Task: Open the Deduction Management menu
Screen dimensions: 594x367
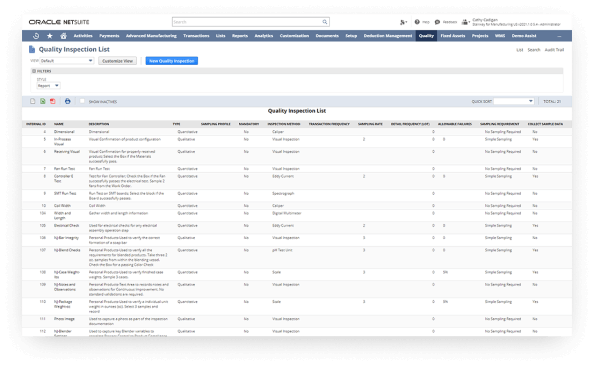Action: click(x=388, y=36)
